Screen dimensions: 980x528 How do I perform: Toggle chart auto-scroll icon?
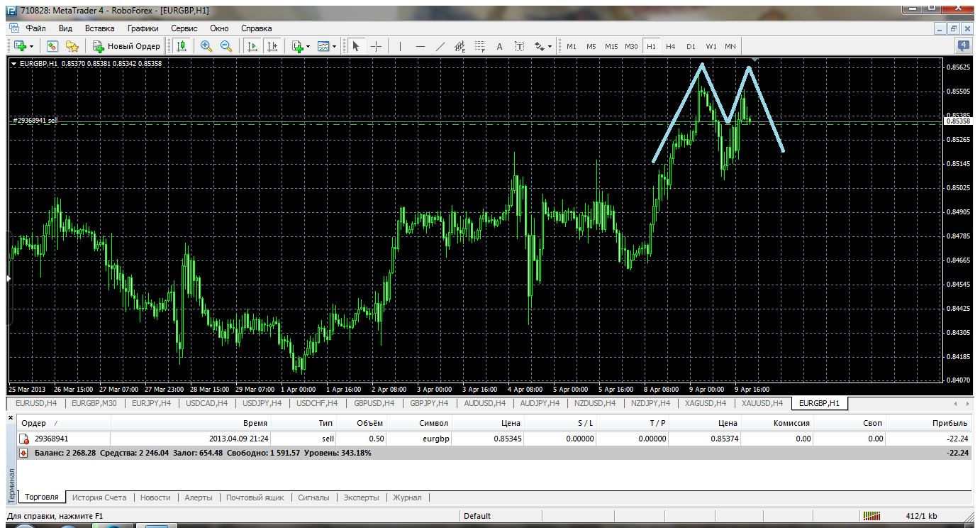point(252,46)
